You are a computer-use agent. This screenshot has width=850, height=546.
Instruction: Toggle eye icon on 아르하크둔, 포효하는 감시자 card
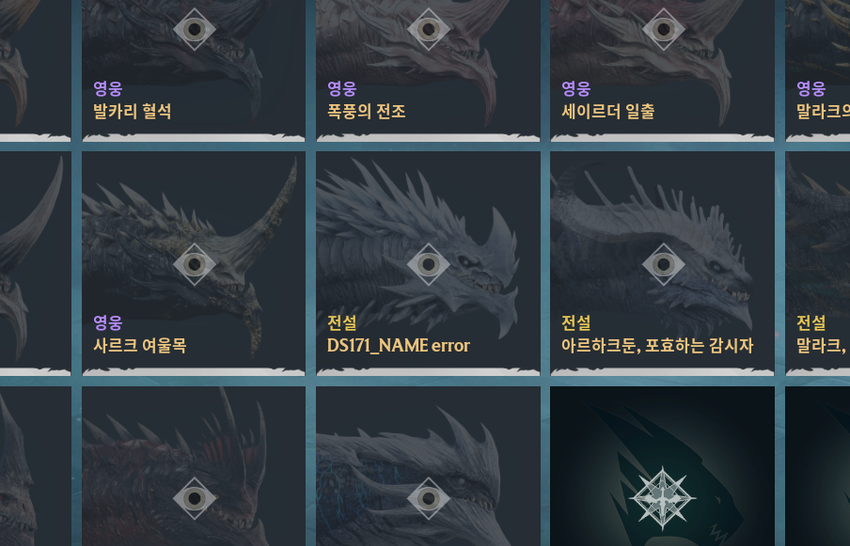[x=663, y=264]
